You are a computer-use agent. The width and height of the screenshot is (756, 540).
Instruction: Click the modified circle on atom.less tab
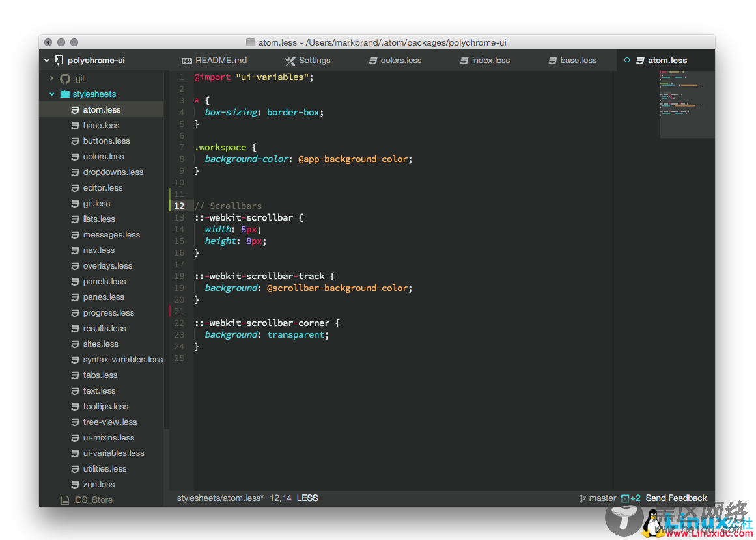627,61
